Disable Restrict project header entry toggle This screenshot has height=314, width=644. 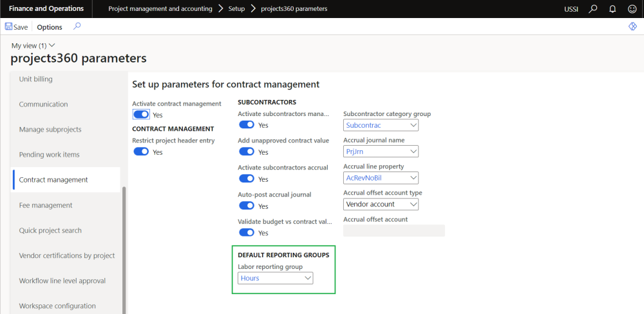click(x=141, y=152)
